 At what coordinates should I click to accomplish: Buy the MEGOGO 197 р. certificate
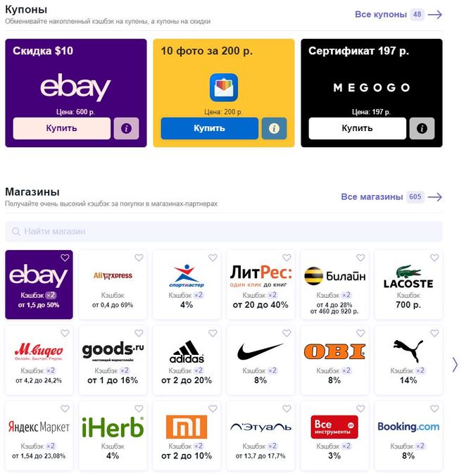click(x=357, y=128)
